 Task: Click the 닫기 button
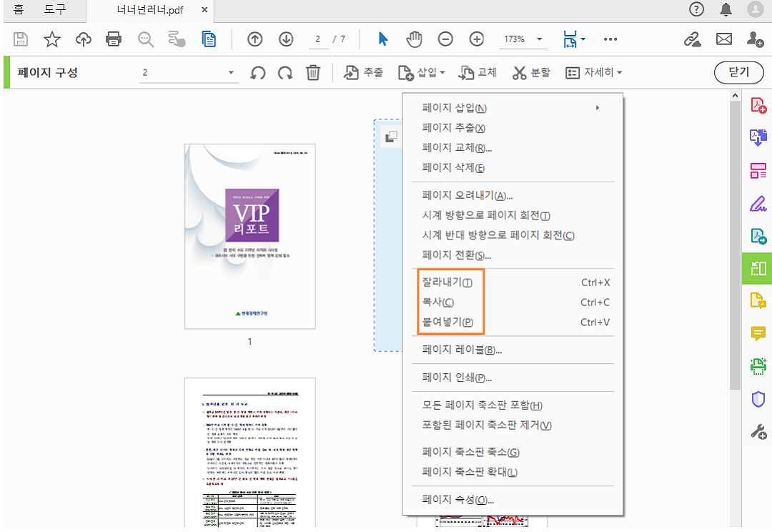738,72
